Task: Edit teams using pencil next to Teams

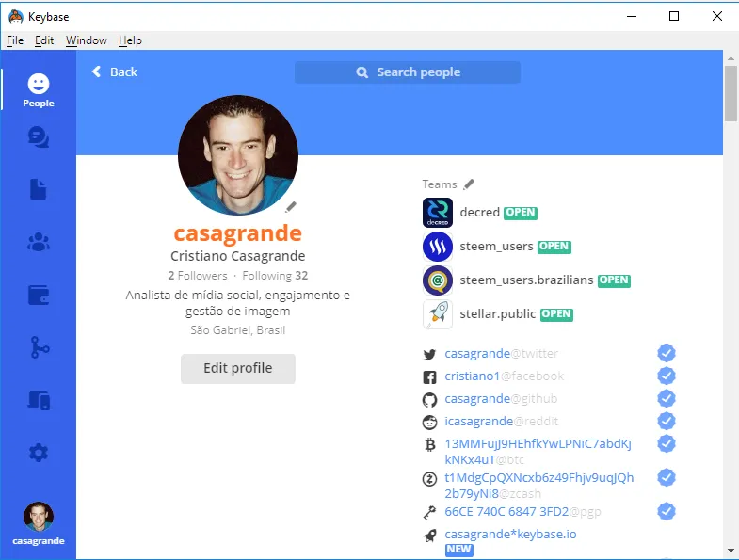Action: point(469,184)
